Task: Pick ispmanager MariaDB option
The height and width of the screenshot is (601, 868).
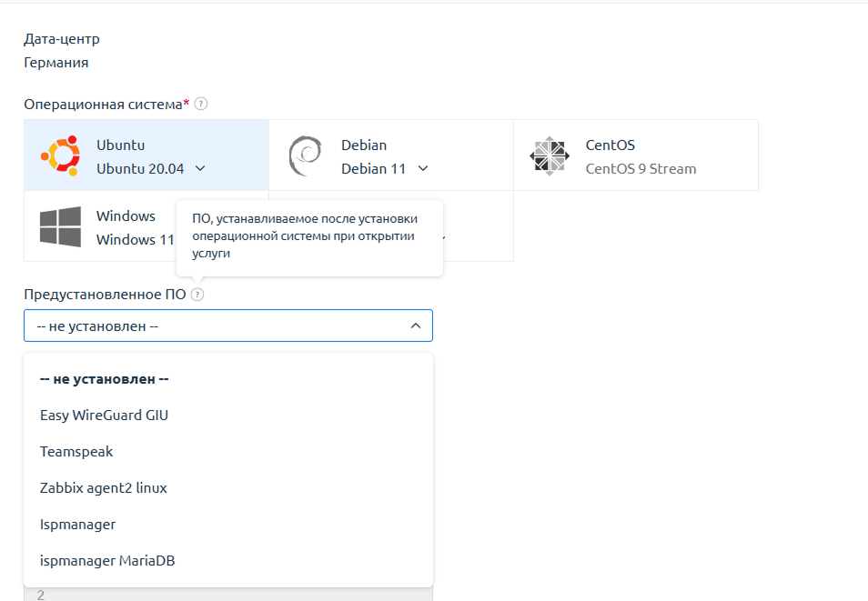Action: pos(228,561)
